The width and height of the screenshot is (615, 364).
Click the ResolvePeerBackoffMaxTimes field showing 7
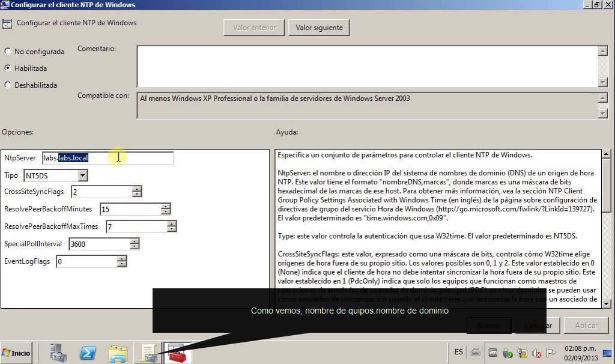pyautogui.click(x=136, y=226)
